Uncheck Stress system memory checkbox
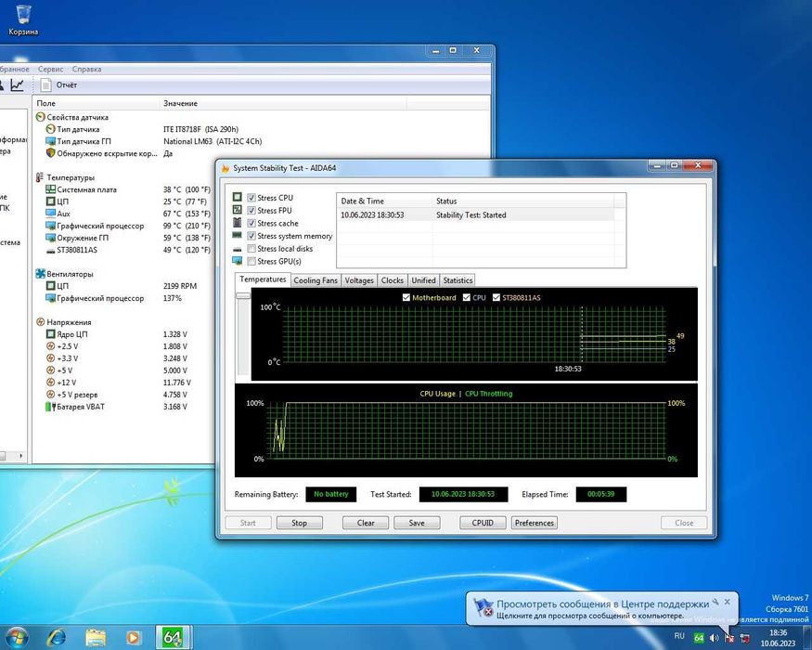This screenshot has height=650, width=812. point(251,236)
